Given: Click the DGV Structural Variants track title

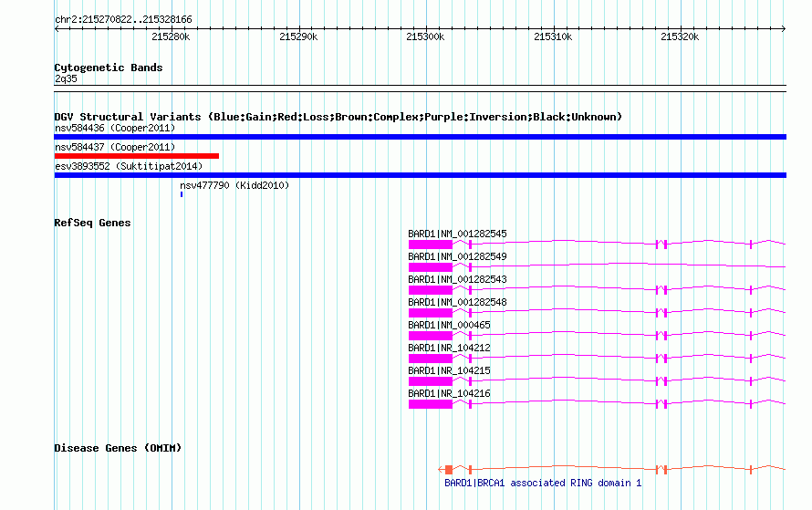Looking at the screenshot, I should (338, 117).
